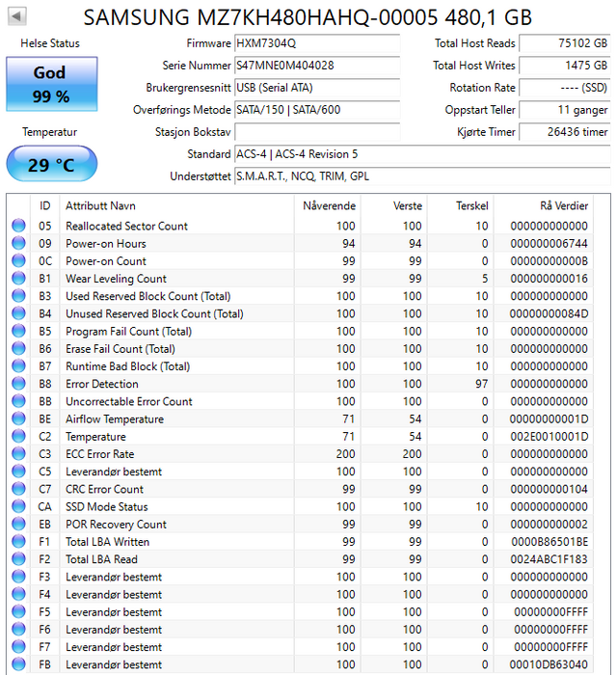Click status orb beside Airflow Temperature
This screenshot has height=675, width=616.
18,419
